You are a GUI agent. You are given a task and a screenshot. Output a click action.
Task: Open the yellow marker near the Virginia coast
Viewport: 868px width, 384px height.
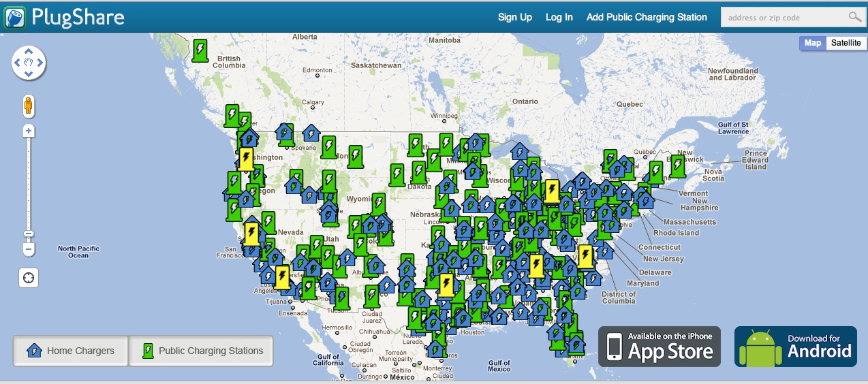pyautogui.click(x=585, y=256)
